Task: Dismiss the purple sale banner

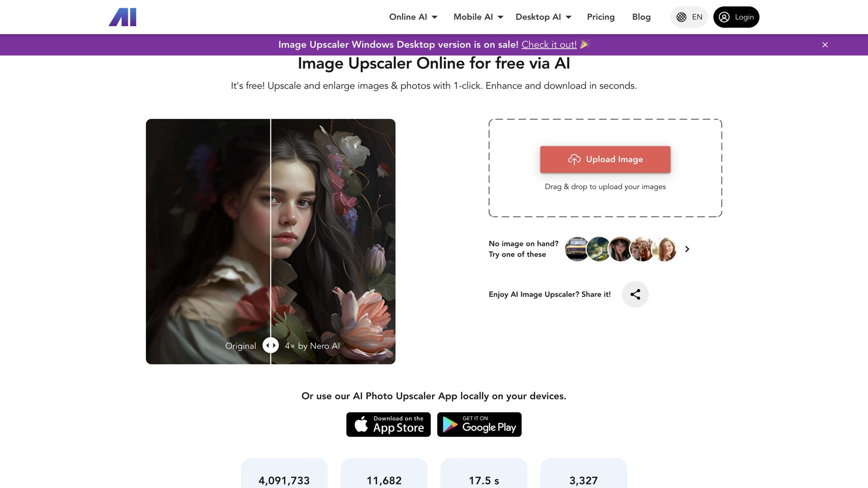Action: pyautogui.click(x=825, y=45)
